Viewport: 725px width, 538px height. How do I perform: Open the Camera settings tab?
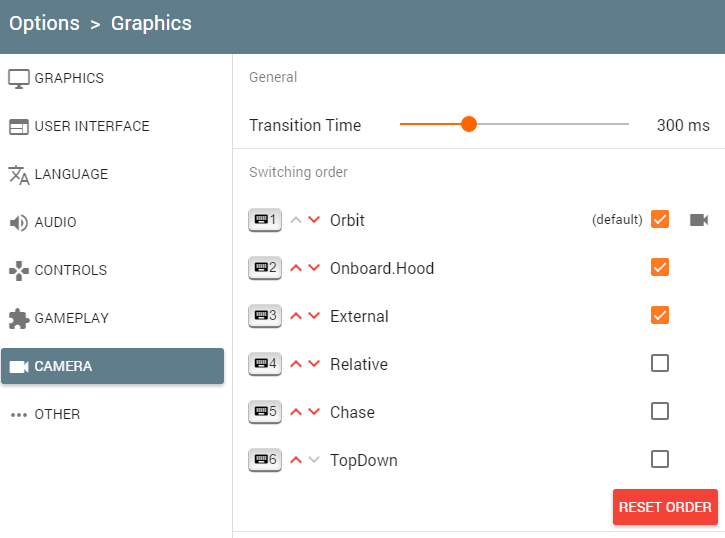[112, 366]
